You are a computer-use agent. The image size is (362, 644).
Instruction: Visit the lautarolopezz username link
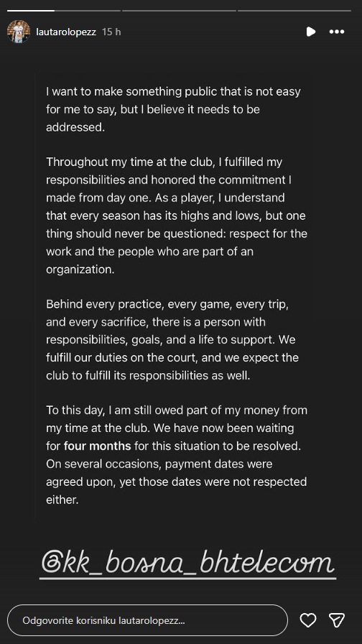point(66,32)
